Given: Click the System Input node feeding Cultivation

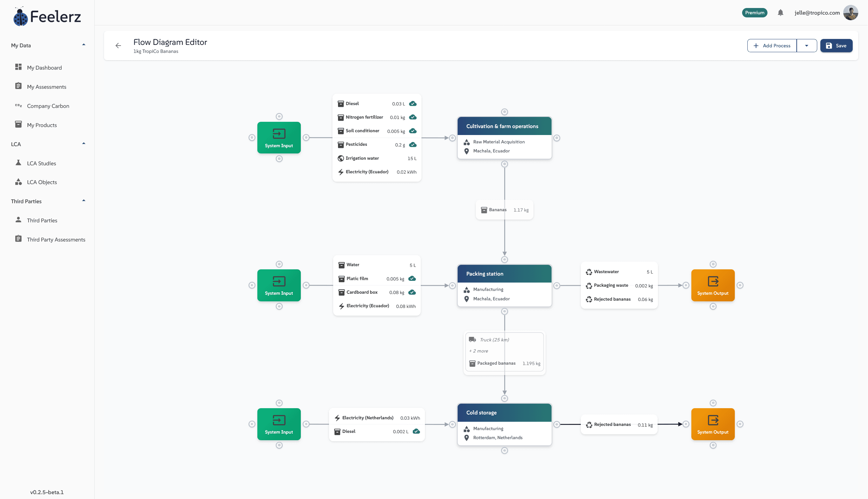Looking at the screenshot, I should (279, 138).
